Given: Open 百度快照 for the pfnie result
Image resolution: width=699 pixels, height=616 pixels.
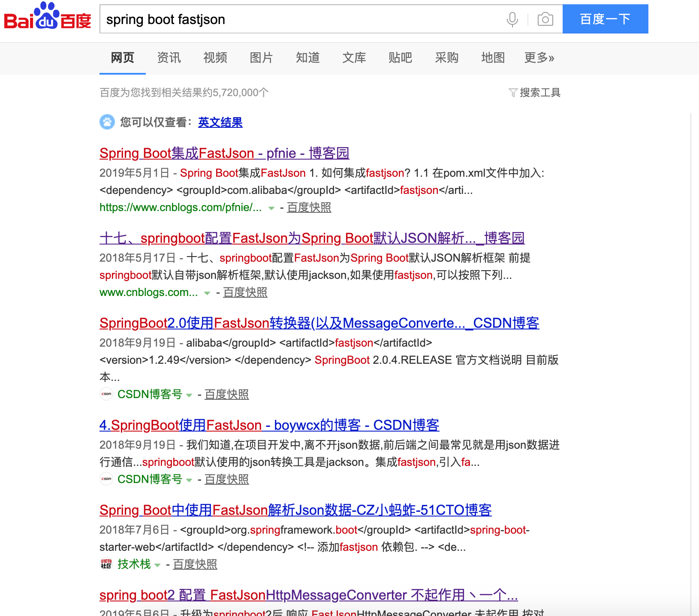Looking at the screenshot, I should [x=309, y=208].
